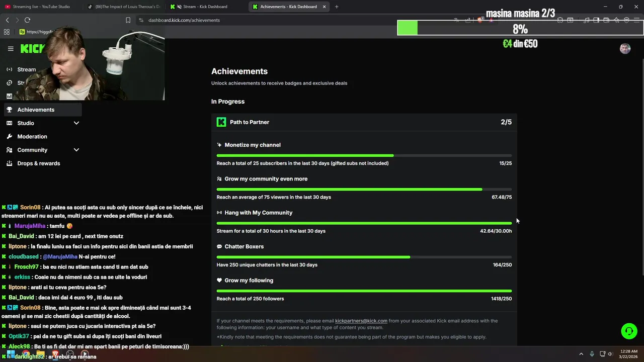Viewport: 644px width, 362px height.
Task: Click the Monetize my channel progress bar
Action: 364,155
